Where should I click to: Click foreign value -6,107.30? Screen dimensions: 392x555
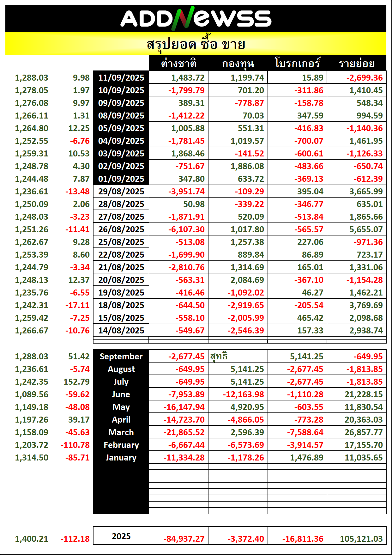pos(186,229)
